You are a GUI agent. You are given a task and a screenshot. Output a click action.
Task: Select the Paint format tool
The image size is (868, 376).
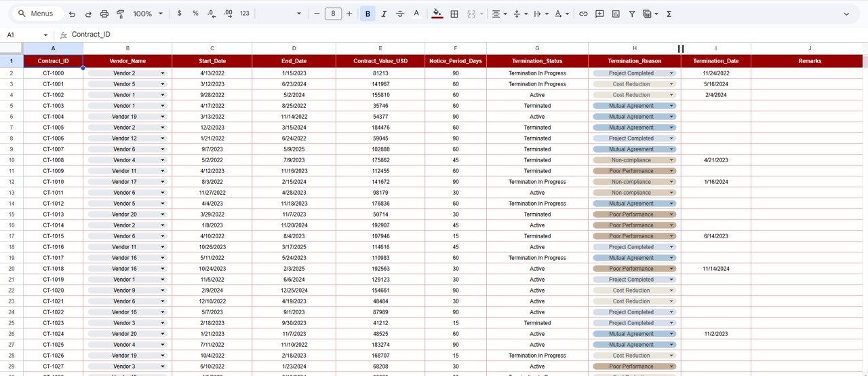click(x=121, y=14)
